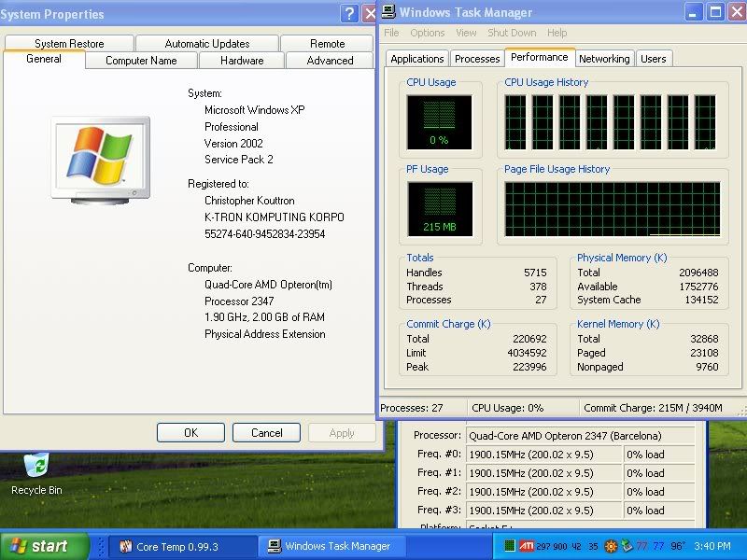Viewport: 747px width, 560px height.
Task: Switch to the Networking tab
Action: pos(604,59)
